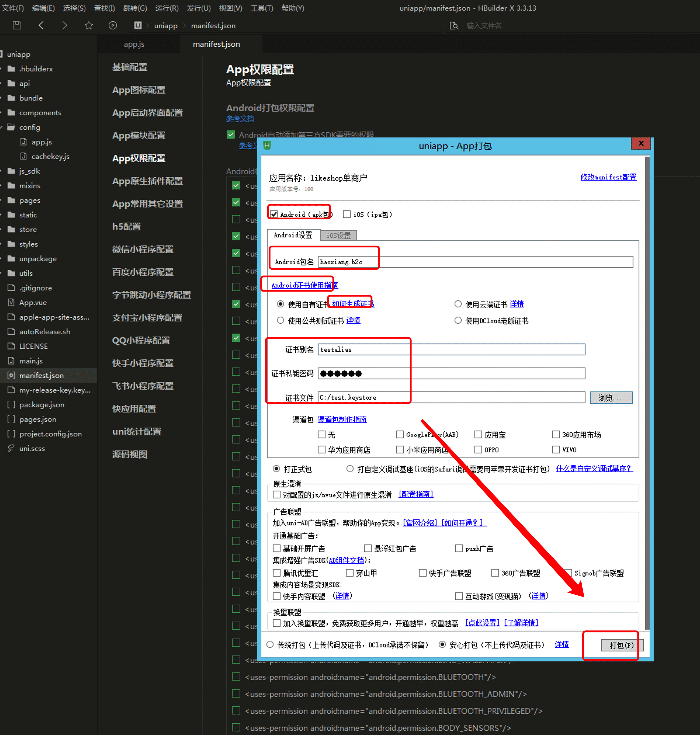Open the App模块配置 section
This screenshot has width=700, height=735.
(x=139, y=136)
